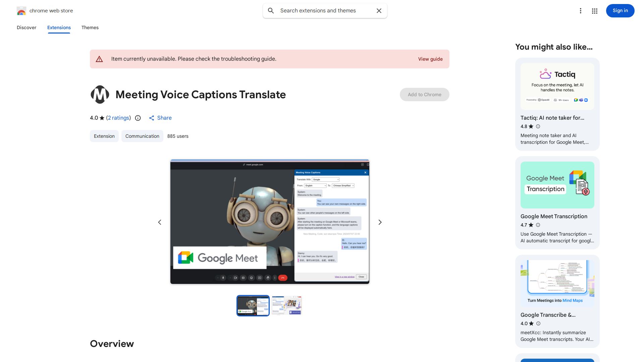Click the Sign in button
The width and height of the screenshot is (644, 362).
pos(620,10)
